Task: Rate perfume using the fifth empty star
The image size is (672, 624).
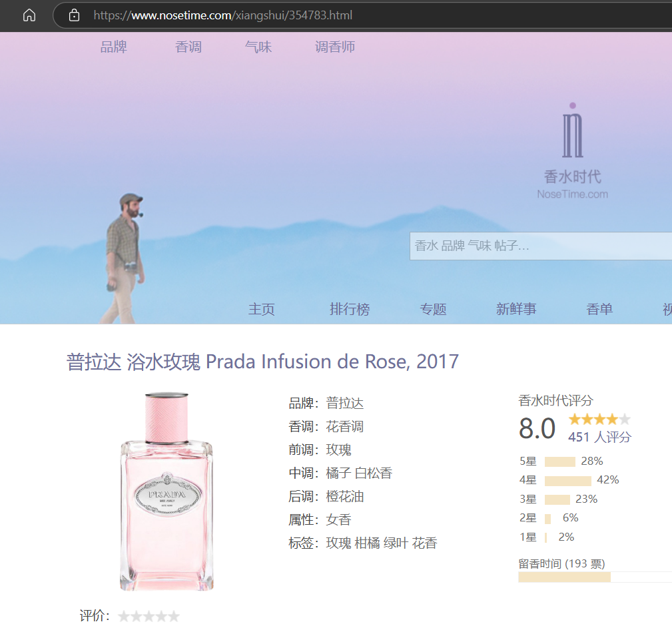Action: pos(173,616)
